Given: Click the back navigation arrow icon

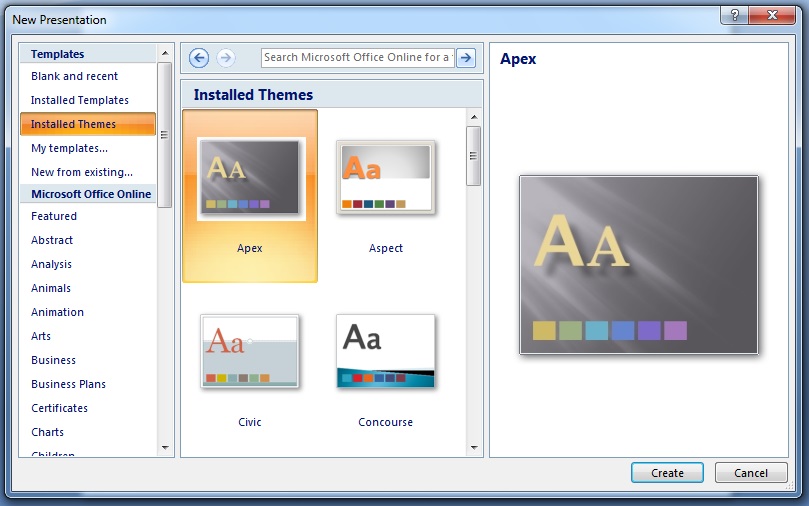Looking at the screenshot, I should pyautogui.click(x=199, y=58).
